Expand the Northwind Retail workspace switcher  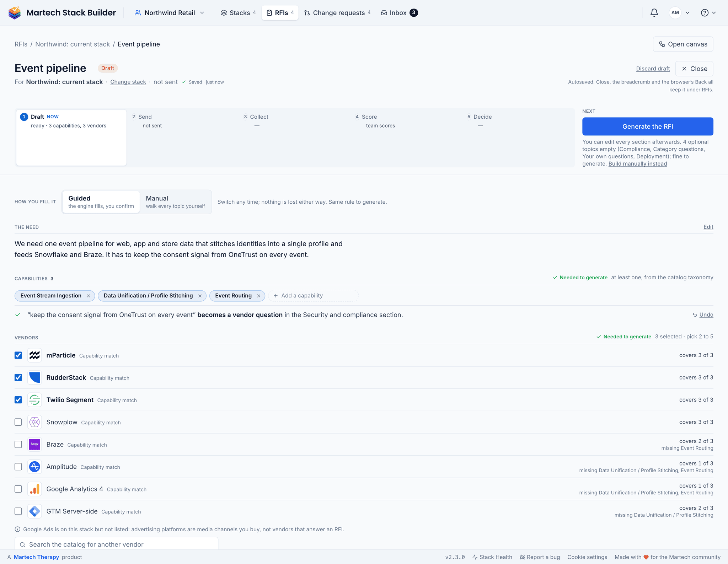click(170, 13)
